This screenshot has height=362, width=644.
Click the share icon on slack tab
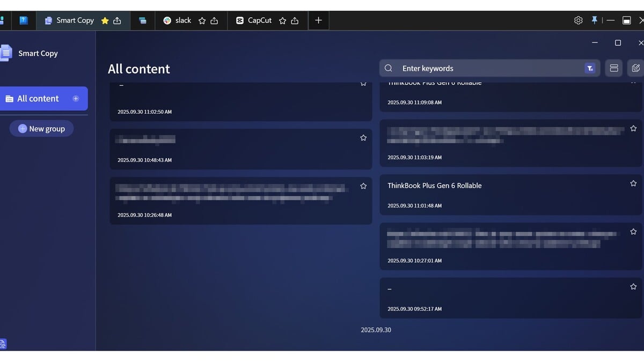[x=214, y=20]
